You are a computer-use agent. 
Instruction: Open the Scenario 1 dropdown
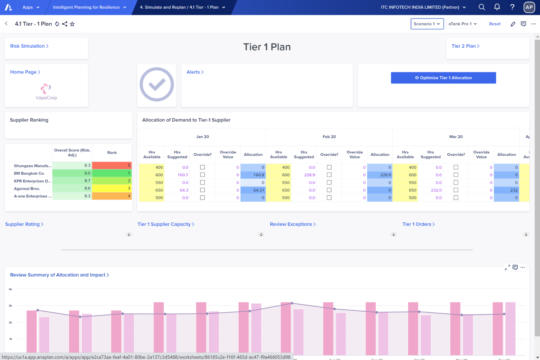tap(427, 24)
